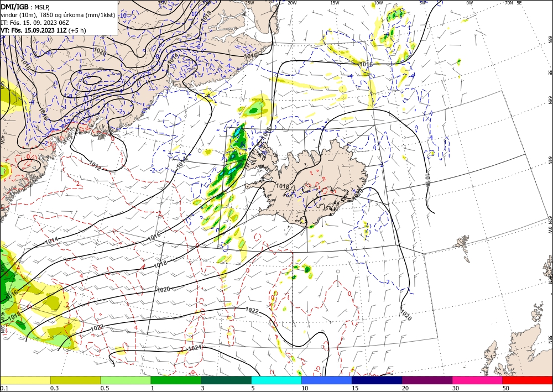Click the '1024' isobar label
Screen dimensions: 553x392
195,348
